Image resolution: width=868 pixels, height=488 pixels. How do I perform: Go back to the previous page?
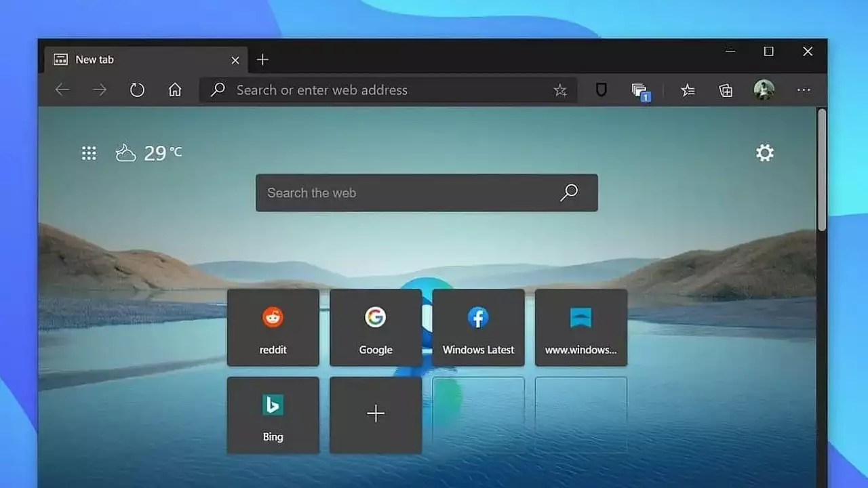click(x=62, y=90)
